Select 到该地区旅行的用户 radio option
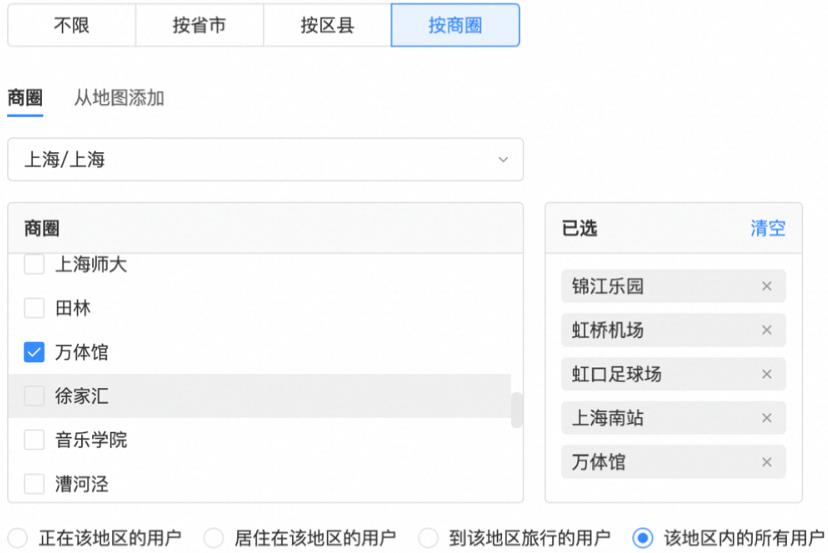The image size is (828, 553). [428, 538]
